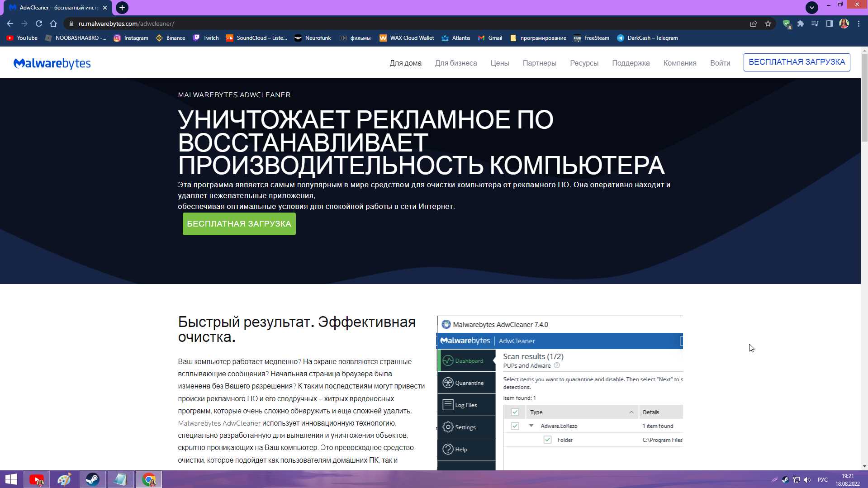Open the notepad app on the taskbar
868x488 pixels.
point(120,479)
